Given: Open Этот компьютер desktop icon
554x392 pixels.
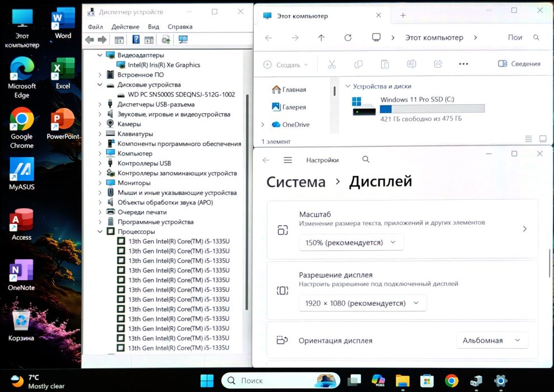Looking at the screenshot, I should pyautogui.click(x=22, y=27).
